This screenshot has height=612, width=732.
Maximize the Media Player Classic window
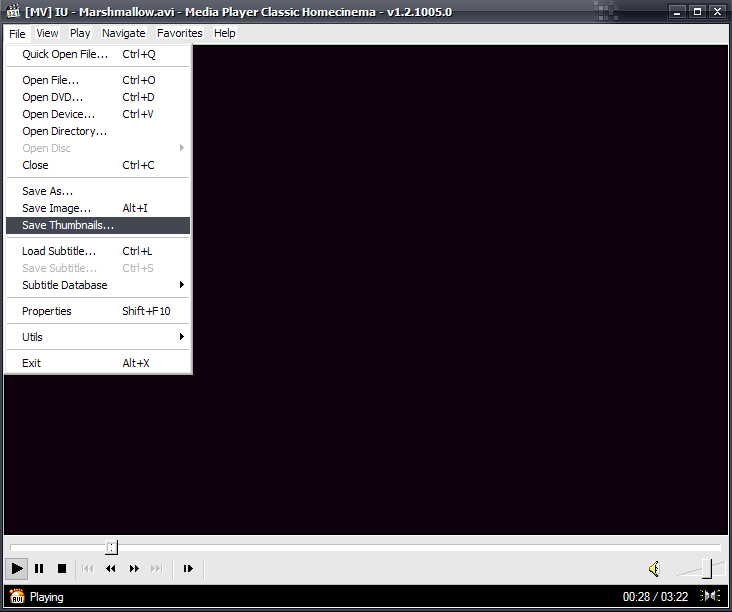[697, 12]
